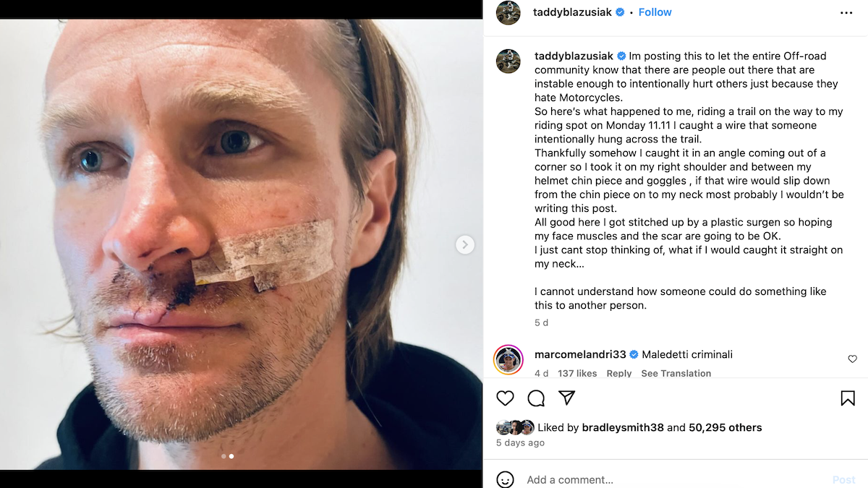The height and width of the screenshot is (488, 868).
Task: Open comments via the speech bubble icon
Action: tap(536, 398)
